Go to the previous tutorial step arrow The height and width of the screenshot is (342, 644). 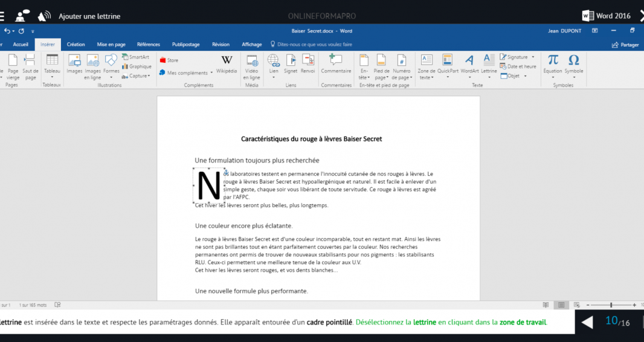tap(587, 322)
